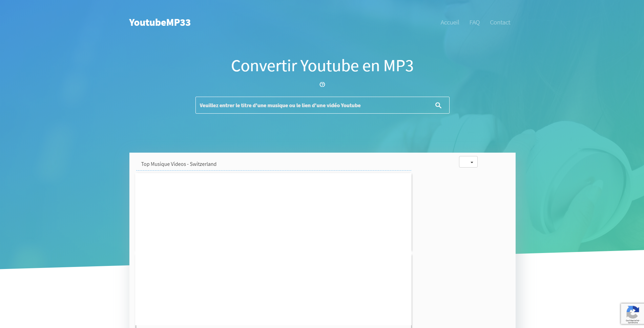Image resolution: width=644 pixels, height=328 pixels.
Task: Click the Convertir Youtube en MP3 title
Action: 322,65
